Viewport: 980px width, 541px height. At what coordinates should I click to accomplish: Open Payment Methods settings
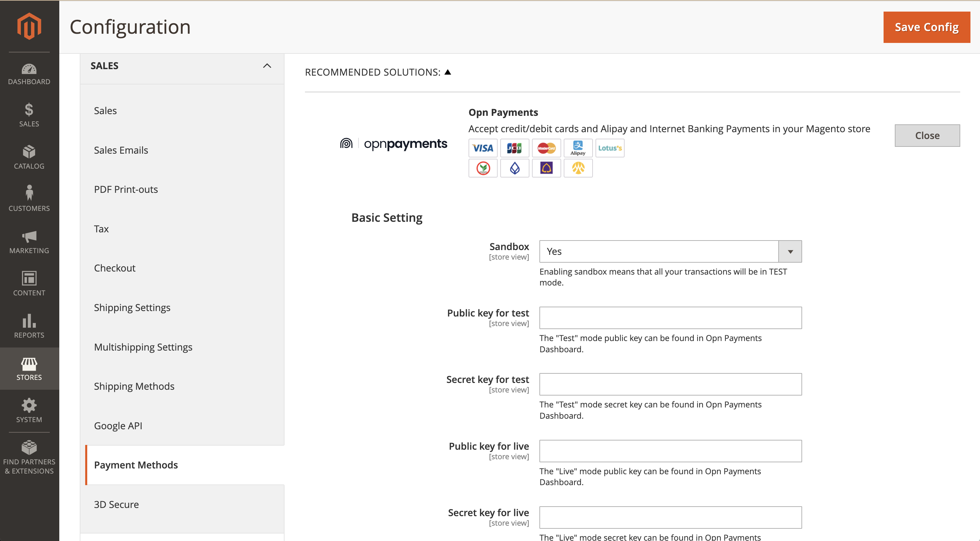136,465
